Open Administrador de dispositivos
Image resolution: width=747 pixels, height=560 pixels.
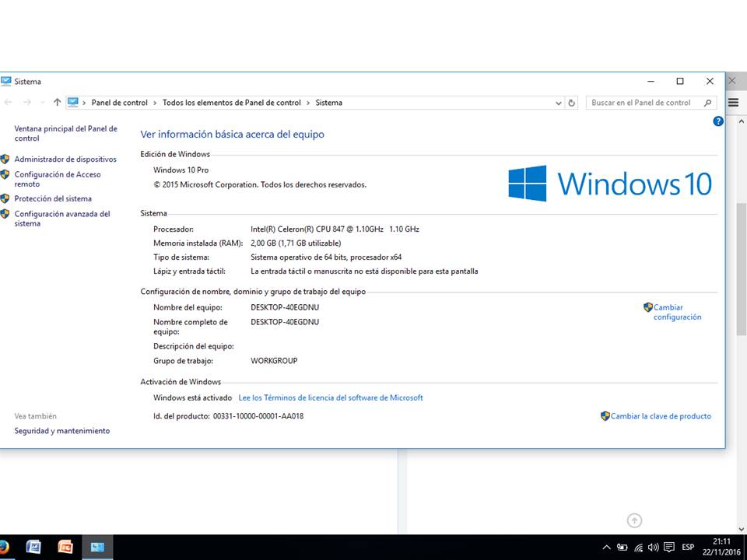point(65,159)
